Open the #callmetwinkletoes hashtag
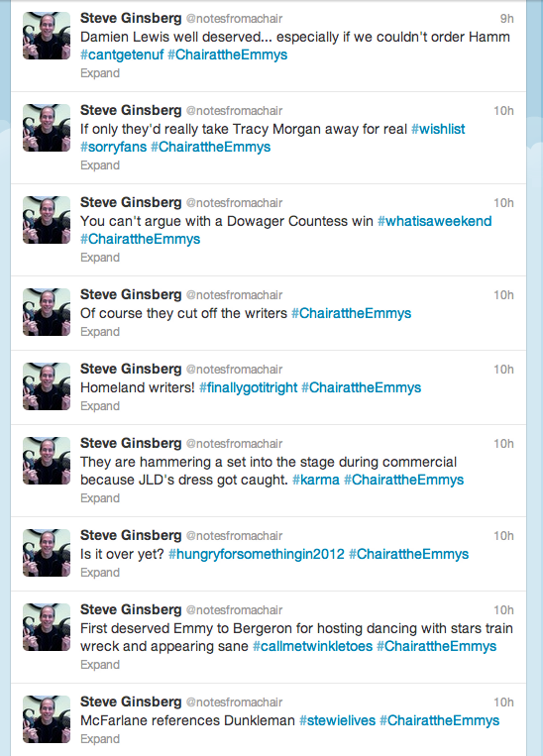The width and height of the screenshot is (543, 756). click(x=312, y=647)
